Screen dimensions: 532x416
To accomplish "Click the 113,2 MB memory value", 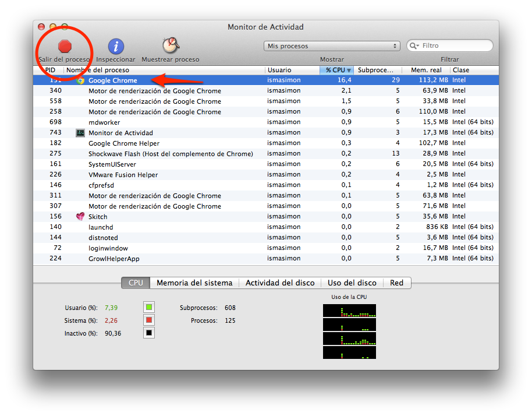I will 433,80.
